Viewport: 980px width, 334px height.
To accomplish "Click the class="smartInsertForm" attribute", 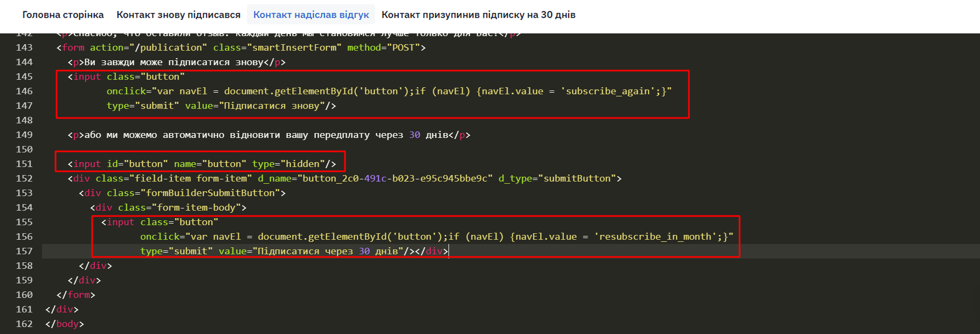I will click(277, 47).
